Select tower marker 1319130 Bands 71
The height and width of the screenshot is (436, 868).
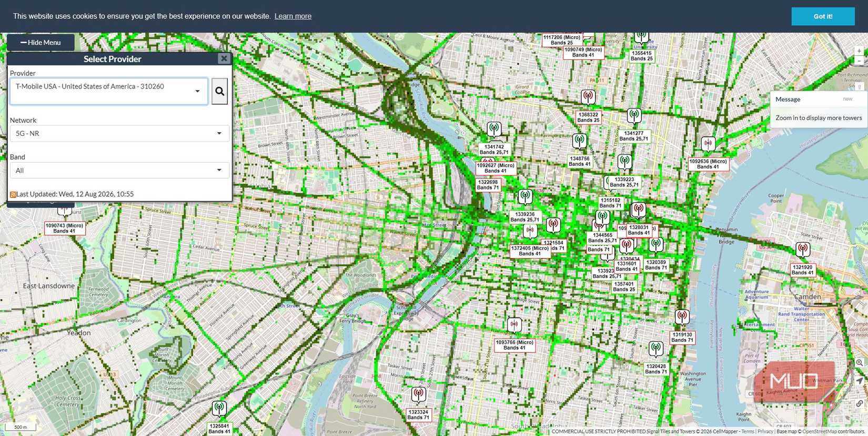pyautogui.click(x=682, y=317)
